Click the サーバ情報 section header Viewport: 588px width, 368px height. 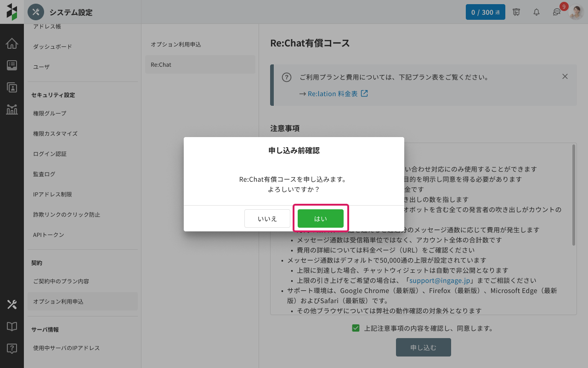coord(45,329)
